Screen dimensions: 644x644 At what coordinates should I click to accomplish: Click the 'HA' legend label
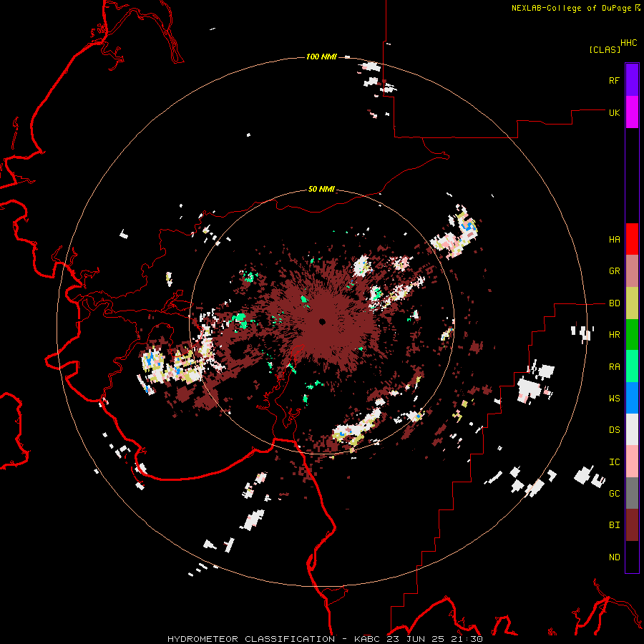tap(614, 240)
